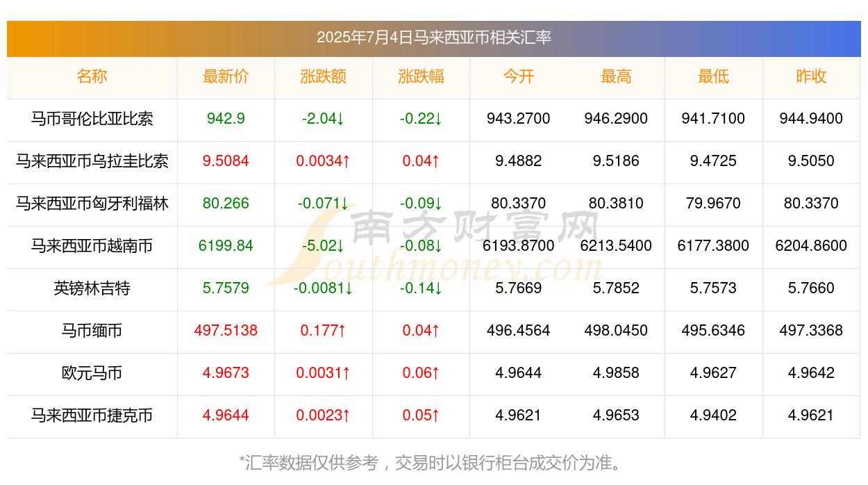Click the row name 欧元马币
Screen dimensions: 868x485
pos(92,373)
